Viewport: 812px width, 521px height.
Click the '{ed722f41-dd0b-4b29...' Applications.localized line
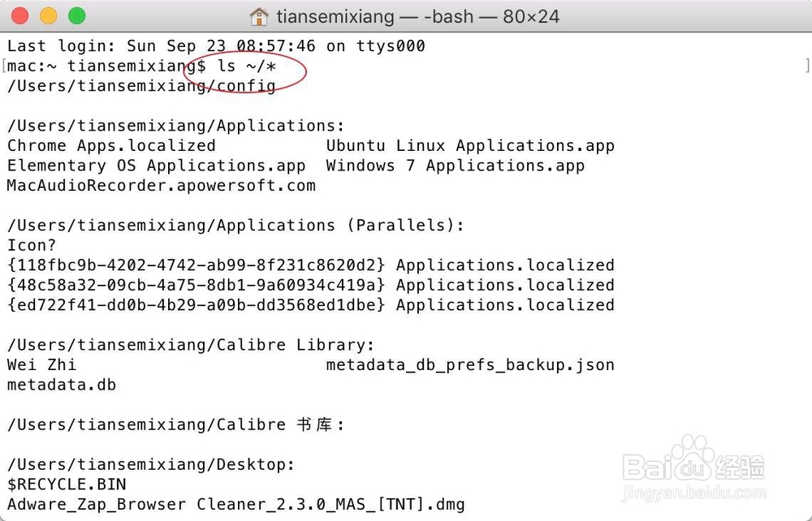(x=311, y=305)
